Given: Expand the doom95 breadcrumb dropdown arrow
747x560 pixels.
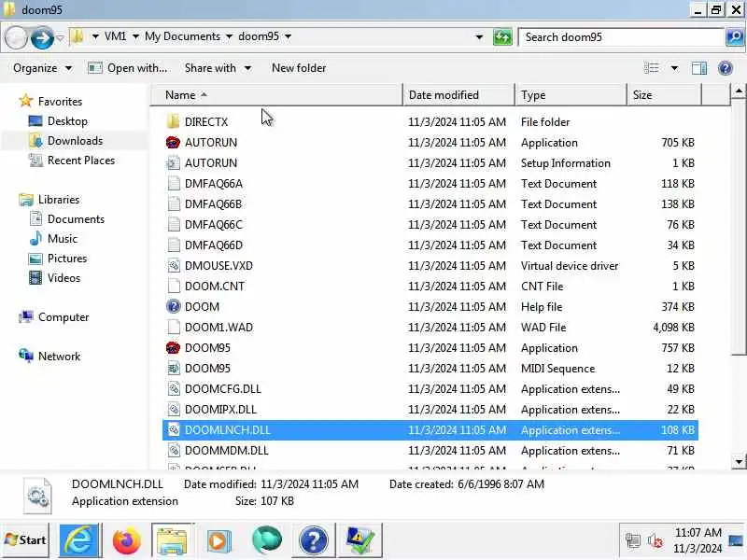Looking at the screenshot, I should pos(289,36).
